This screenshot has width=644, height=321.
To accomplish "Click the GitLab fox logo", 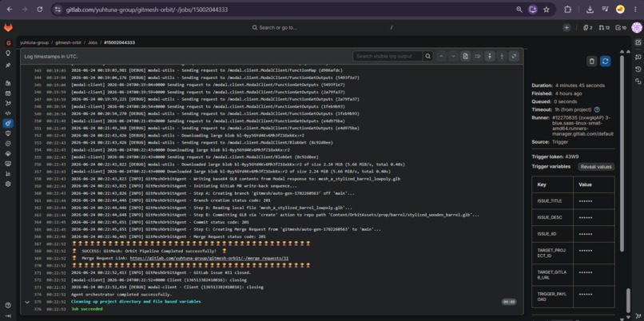I will pyautogui.click(x=8, y=28).
